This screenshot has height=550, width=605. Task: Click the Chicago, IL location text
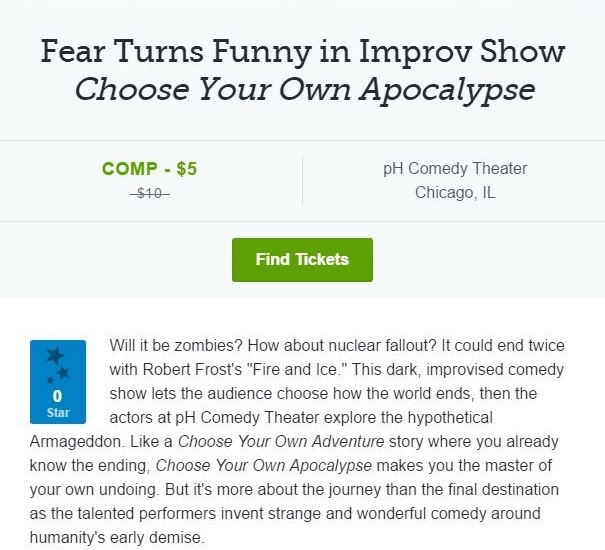pos(455,192)
